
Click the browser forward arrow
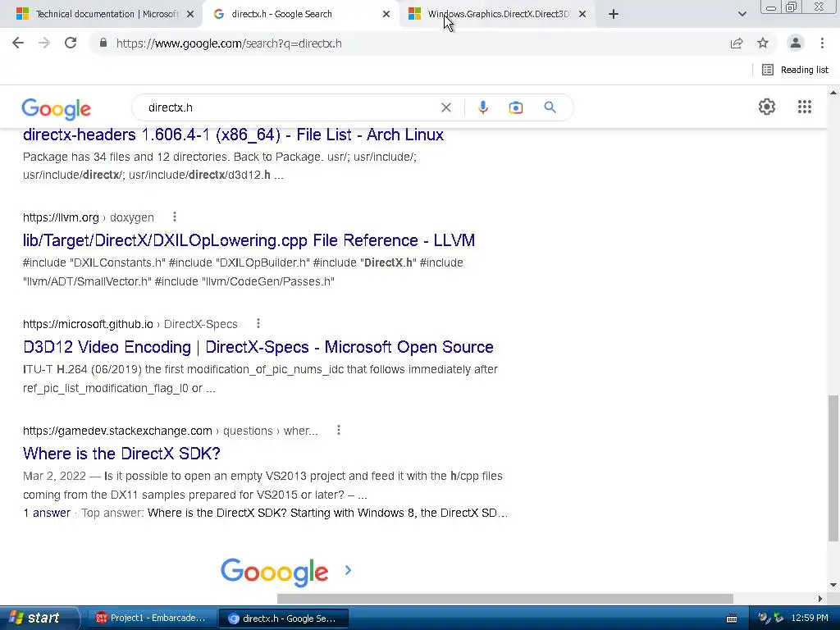pos(44,43)
